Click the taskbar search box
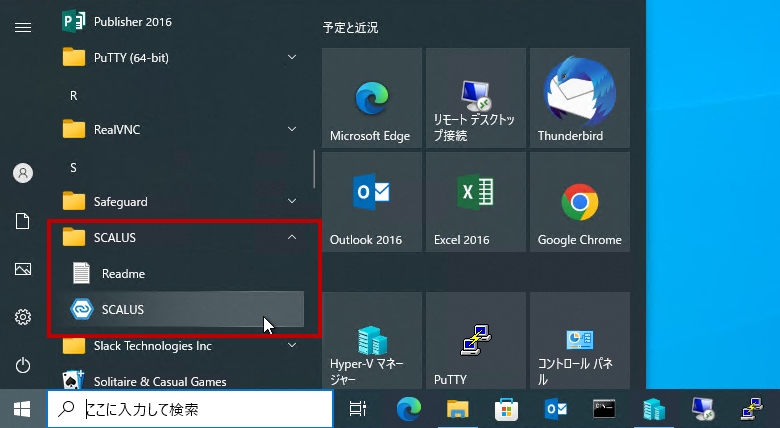The image size is (780, 428). pos(190,409)
